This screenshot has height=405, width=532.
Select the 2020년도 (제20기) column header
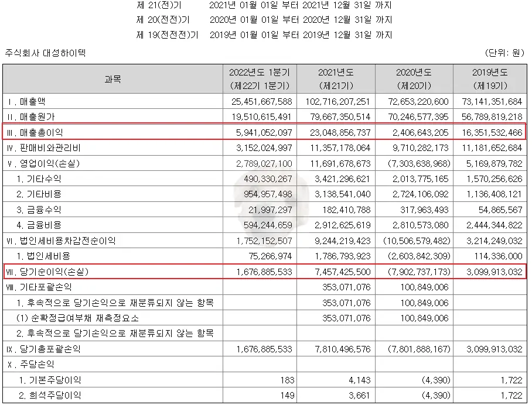coord(414,79)
